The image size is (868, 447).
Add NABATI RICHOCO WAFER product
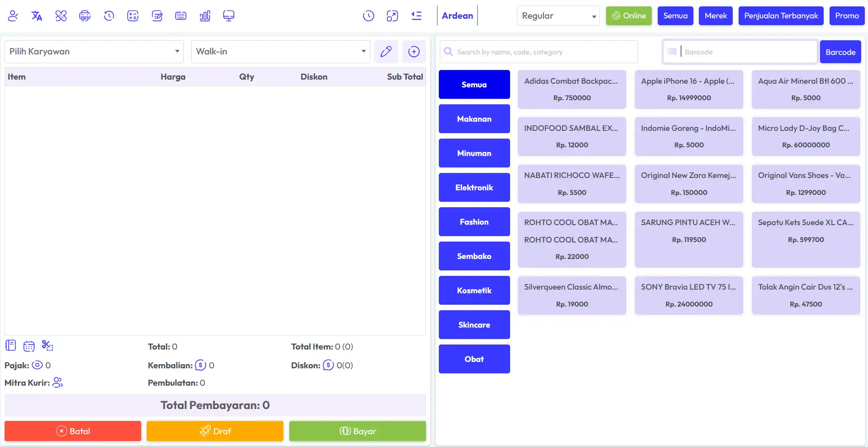point(572,183)
